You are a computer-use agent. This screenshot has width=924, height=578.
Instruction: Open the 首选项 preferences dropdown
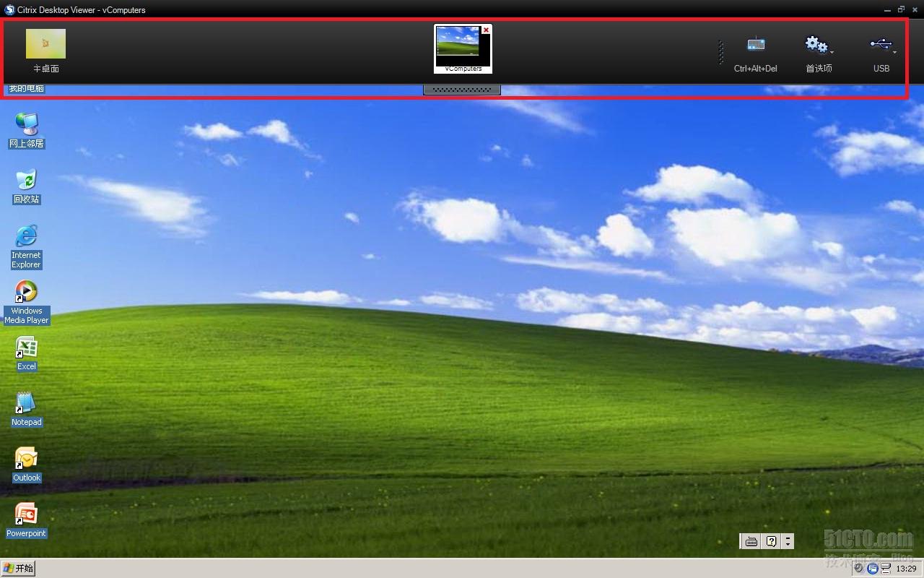pos(819,54)
